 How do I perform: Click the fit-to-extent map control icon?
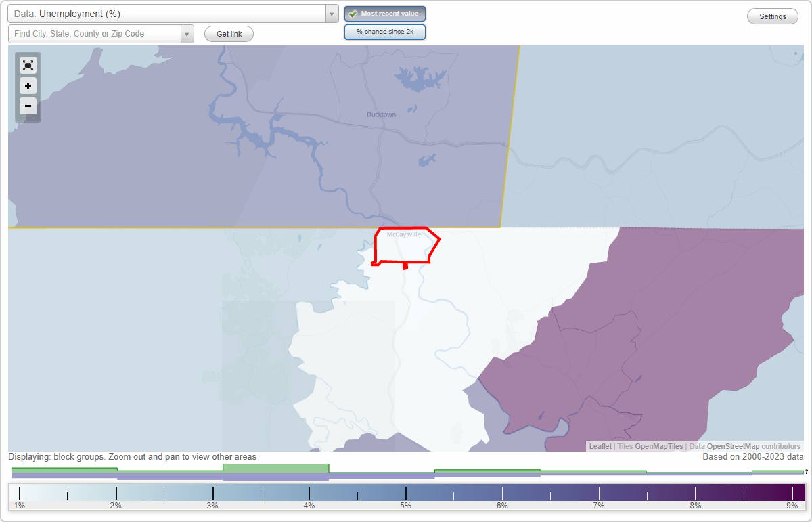click(x=28, y=65)
